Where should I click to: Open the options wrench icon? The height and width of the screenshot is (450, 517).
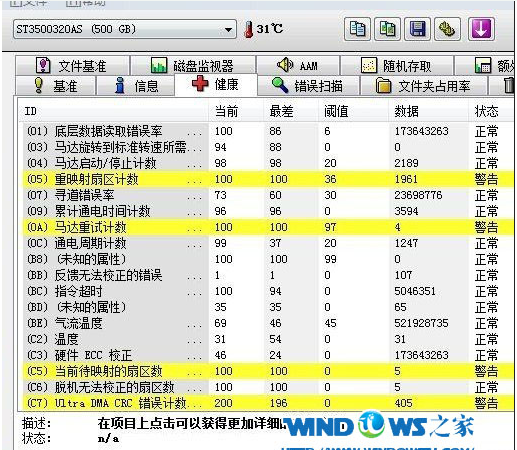point(447,29)
